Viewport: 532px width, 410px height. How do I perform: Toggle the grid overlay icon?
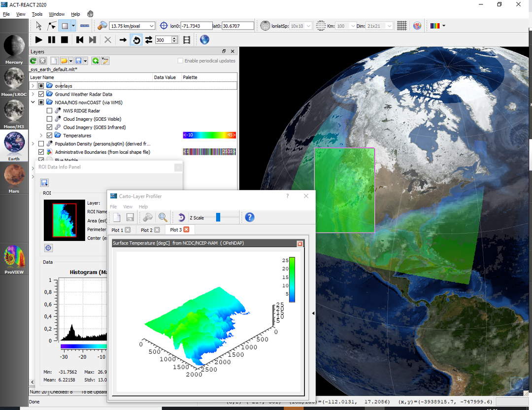point(402,26)
